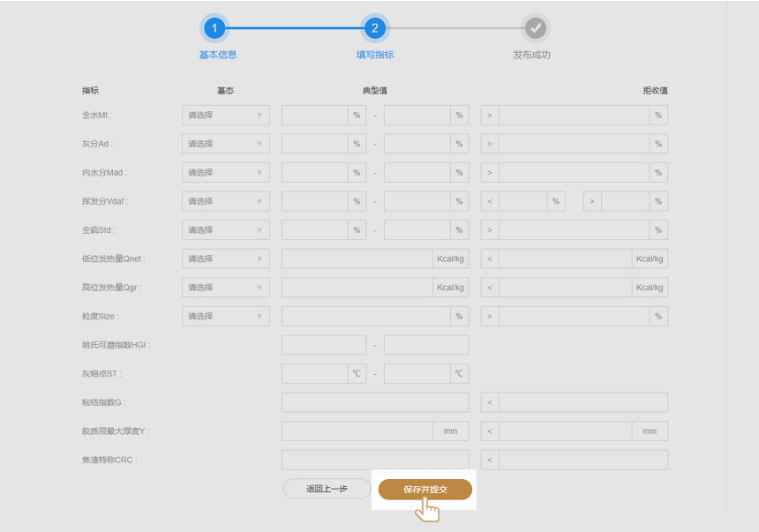Click the 低位发热量Qnet typical value Kcal/kg field
The height and width of the screenshot is (532, 759).
point(357,259)
